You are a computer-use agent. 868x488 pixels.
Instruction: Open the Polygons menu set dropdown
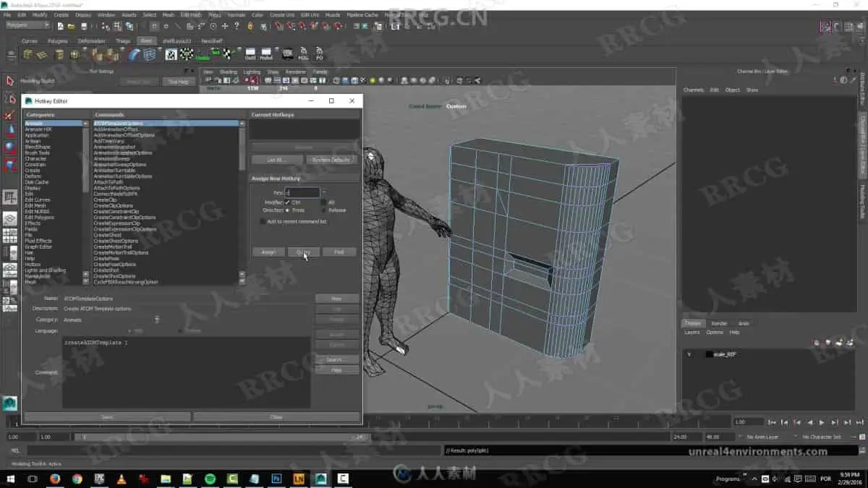(27, 25)
